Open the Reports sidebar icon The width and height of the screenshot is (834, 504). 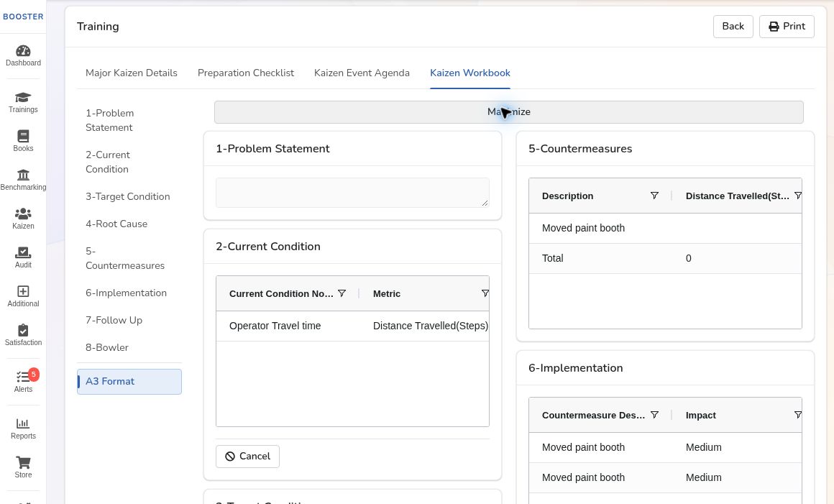pyautogui.click(x=23, y=429)
